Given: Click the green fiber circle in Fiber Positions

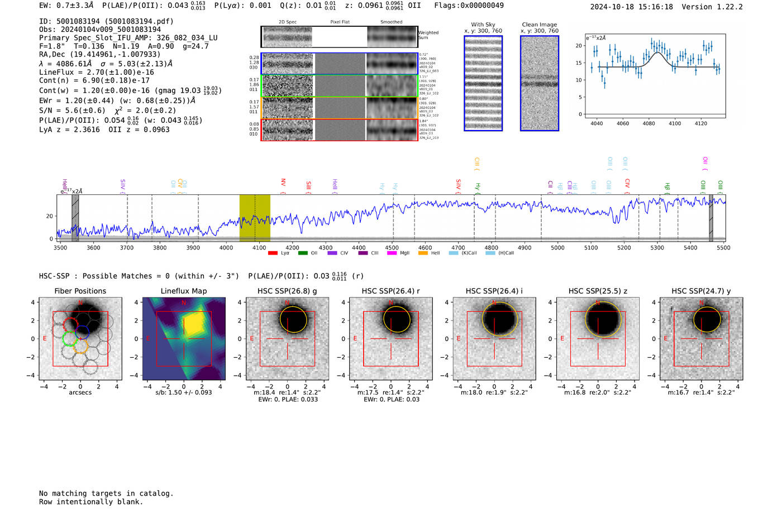Looking at the screenshot, I should [x=69, y=338].
